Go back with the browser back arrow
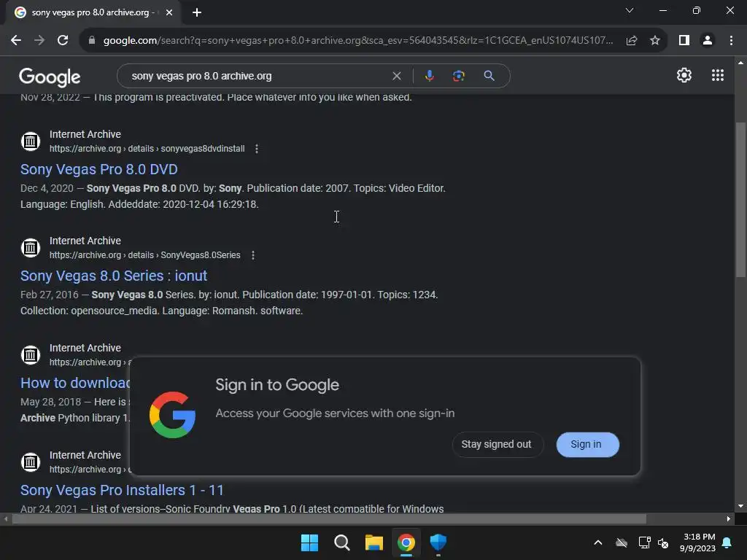Screen dimensions: 747x560 click(x=16, y=41)
